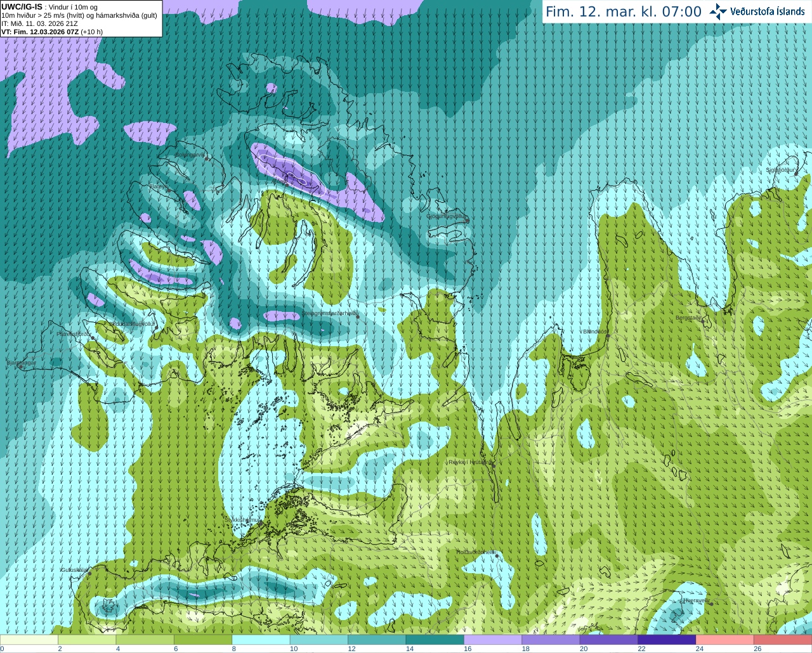Click the Steingrímsfjarðarheiði station marker
Screen dimensions: 812x653
click(x=357, y=316)
